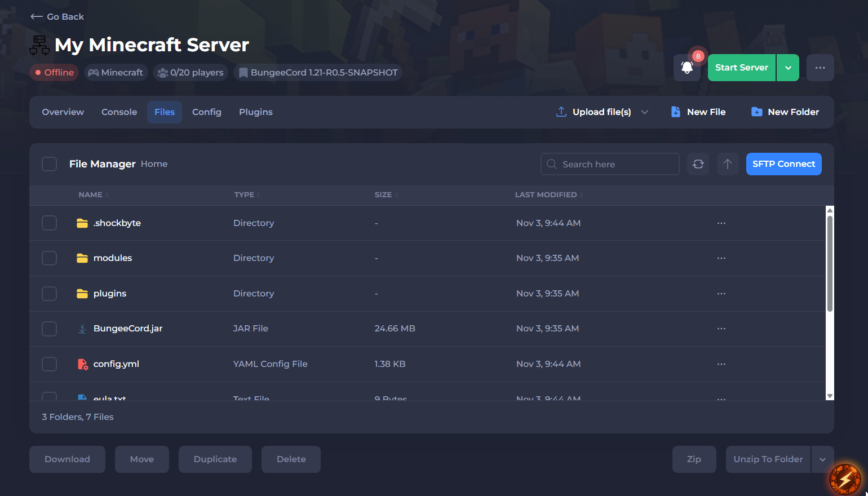
Task: Click the lightning bolt support chat icon
Action: click(x=845, y=479)
